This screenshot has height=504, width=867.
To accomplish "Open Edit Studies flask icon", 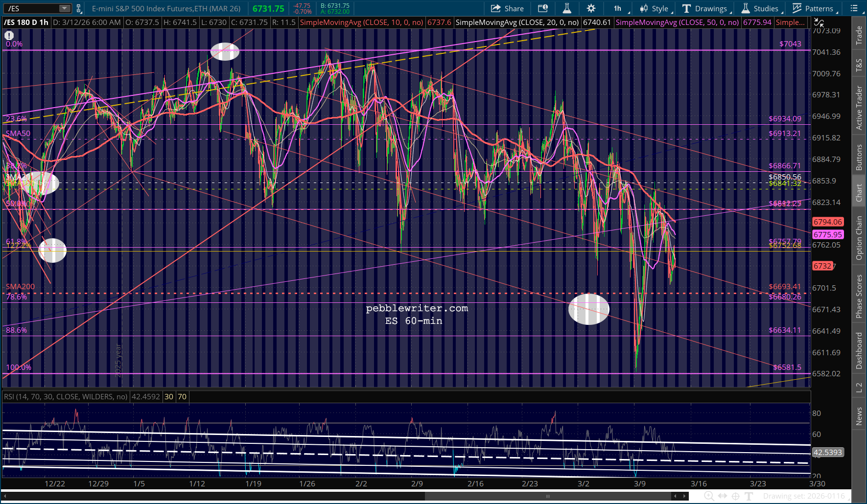I will tap(567, 8).
